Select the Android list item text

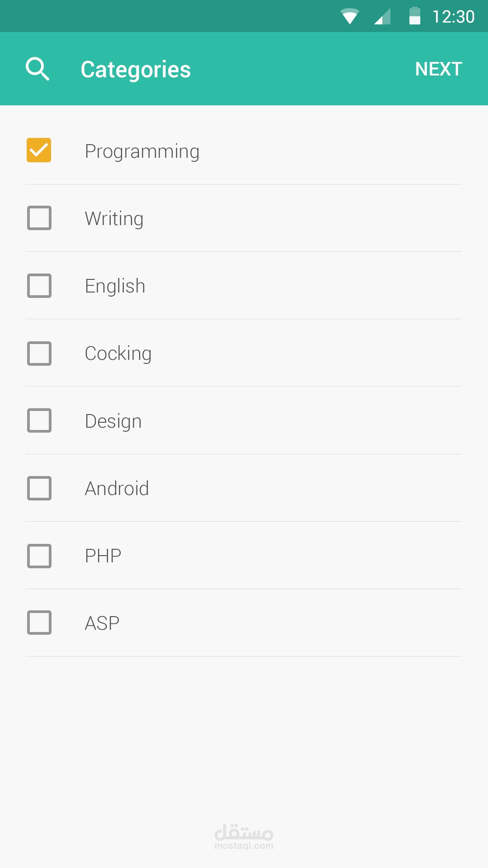click(x=117, y=489)
